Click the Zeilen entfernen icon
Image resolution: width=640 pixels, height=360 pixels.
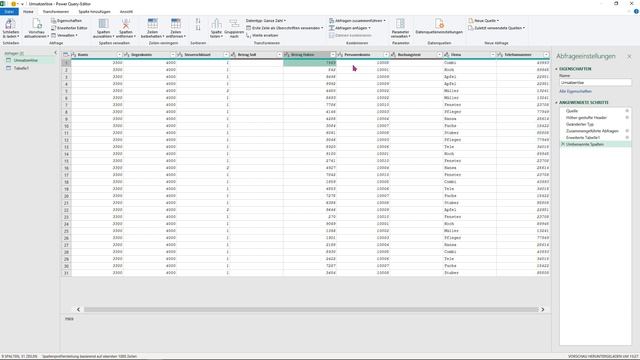[176, 24]
